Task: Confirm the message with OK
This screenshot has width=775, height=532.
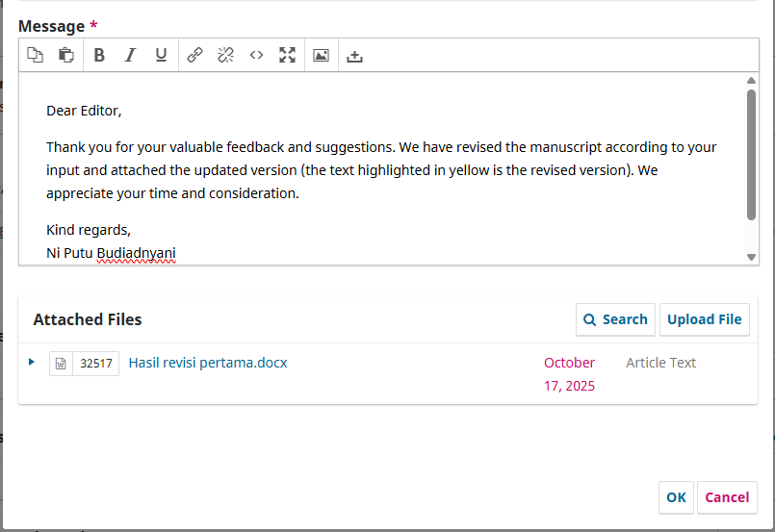Action: coord(676,497)
